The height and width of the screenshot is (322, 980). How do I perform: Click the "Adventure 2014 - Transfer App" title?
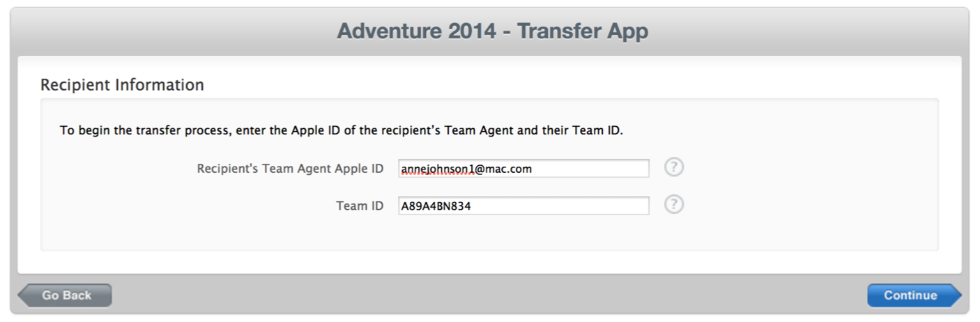[492, 31]
